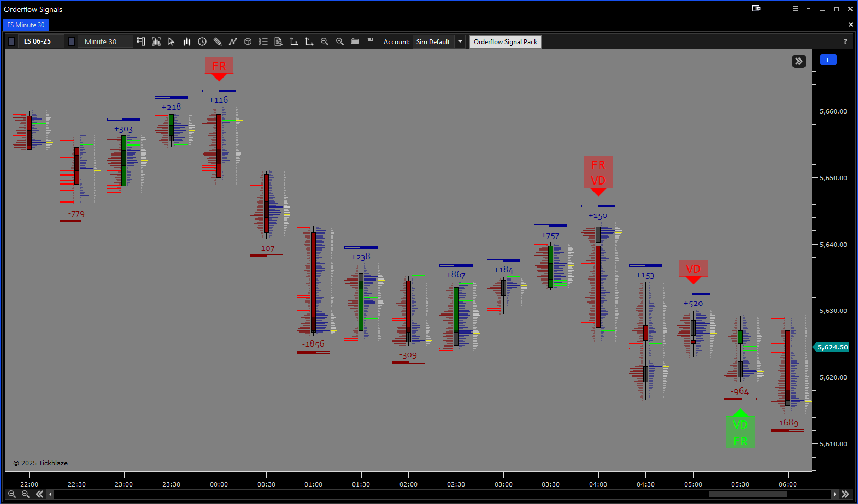Image resolution: width=858 pixels, height=504 pixels.
Task: Click the scrollbar right arrow
Action: click(x=835, y=494)
